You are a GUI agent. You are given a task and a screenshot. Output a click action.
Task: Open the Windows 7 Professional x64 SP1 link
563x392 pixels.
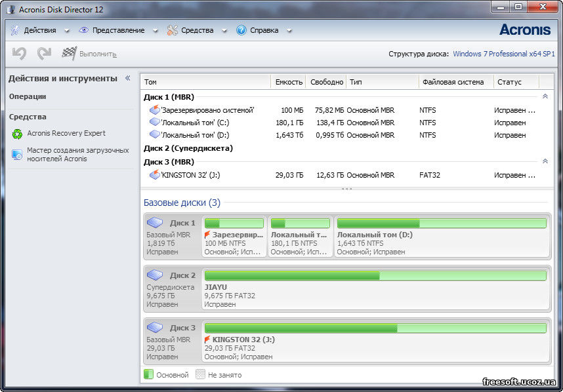(504, 54)
